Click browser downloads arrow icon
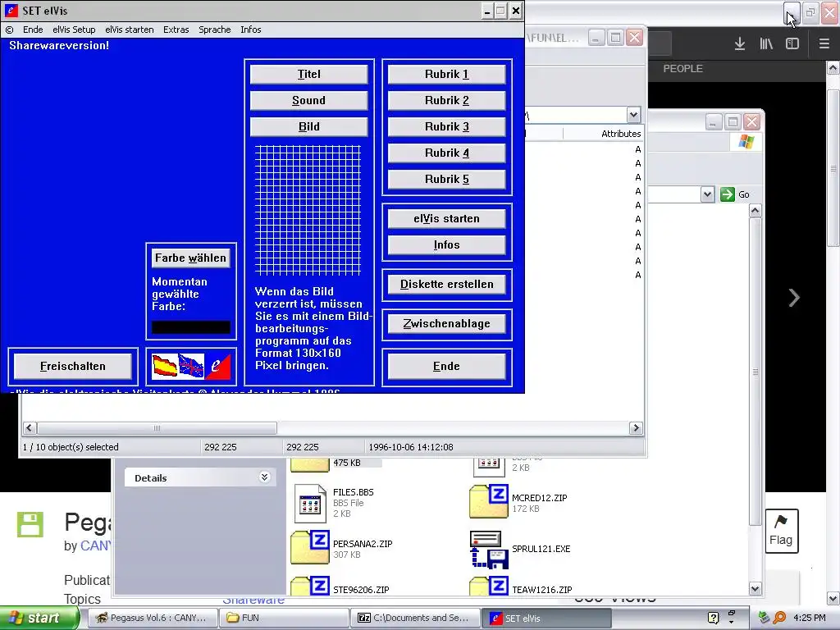840x630 pixels. [x=740, y=43]
